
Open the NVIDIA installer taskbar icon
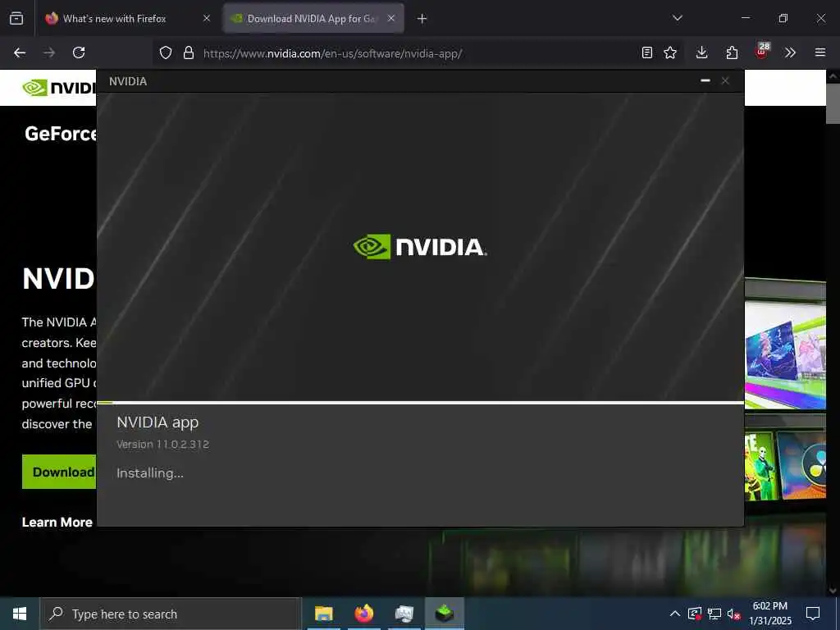(x=445, y=614)
